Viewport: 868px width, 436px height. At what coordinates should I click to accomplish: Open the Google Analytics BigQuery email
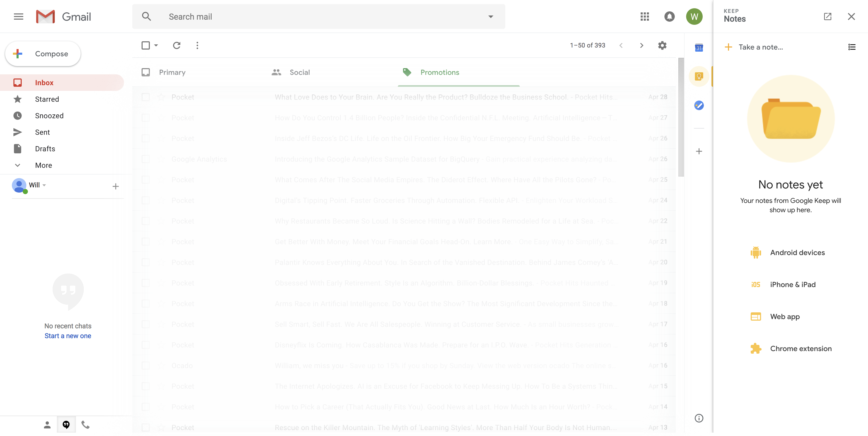click(x=404, y=159)
